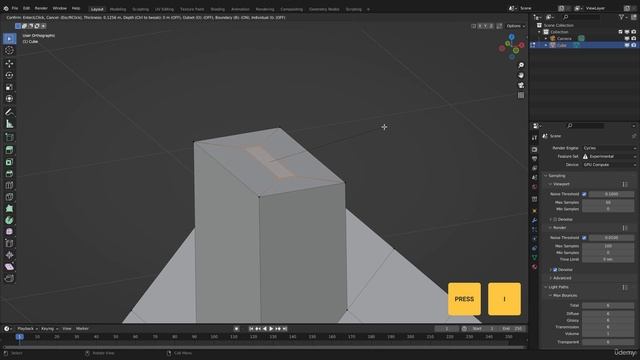Image resolution: width=640 pixels, height=360 pixels.
Task: Click the zoom magnifier viewport icon
Action: point(521,65)
